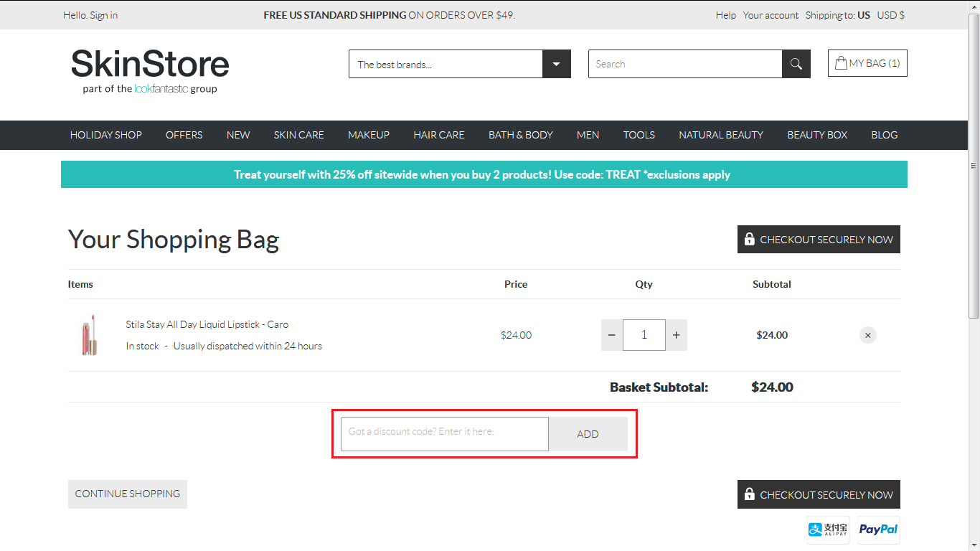This screenshot has width=980, height=551.
Task: Open the Makeup menu
Action: coord(369,135)
